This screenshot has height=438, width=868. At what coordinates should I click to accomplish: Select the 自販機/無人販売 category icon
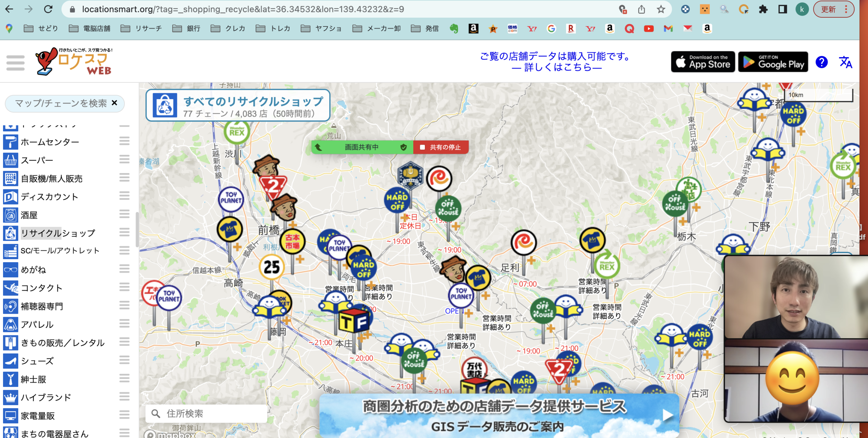11,179
